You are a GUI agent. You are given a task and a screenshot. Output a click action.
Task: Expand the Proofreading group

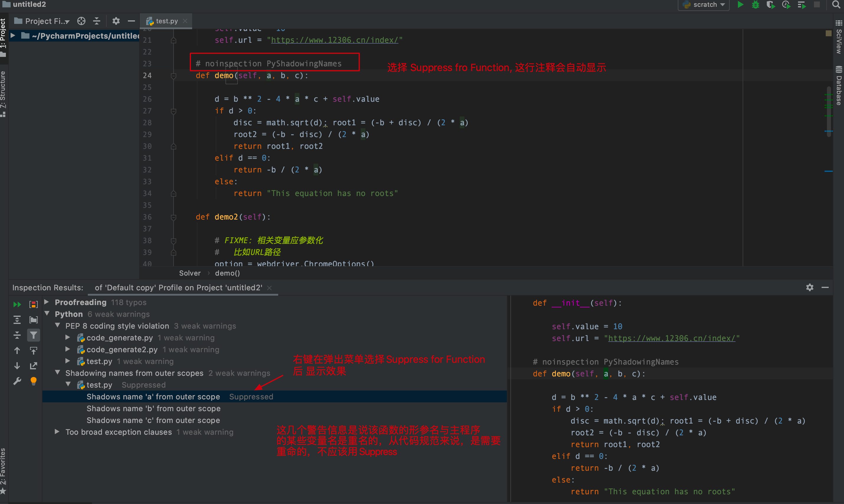pos(47,302)
